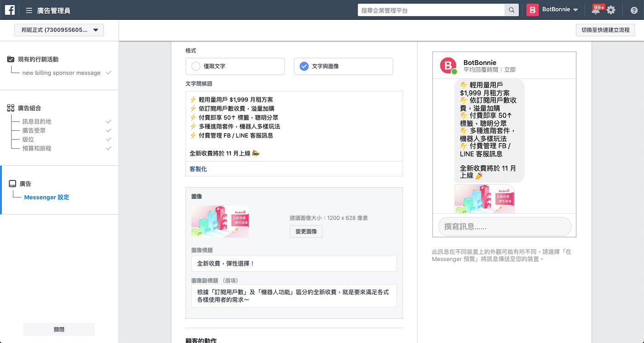Click the 廣告組合 heading
This screenshot has height=343, width=644.
click(29, 108)
